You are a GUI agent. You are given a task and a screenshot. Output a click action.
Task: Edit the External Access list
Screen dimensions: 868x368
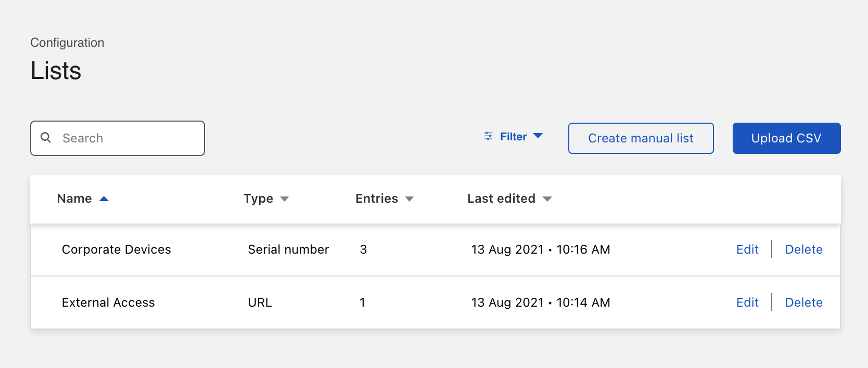click(747, 303)
